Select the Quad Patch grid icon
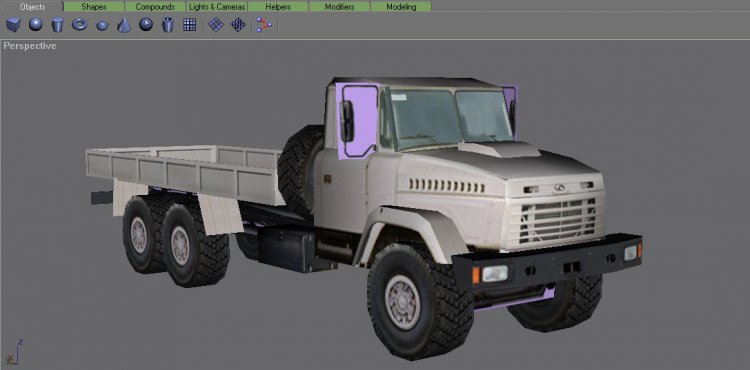This screenshot has height=370, width=750. tap(216, 24)
